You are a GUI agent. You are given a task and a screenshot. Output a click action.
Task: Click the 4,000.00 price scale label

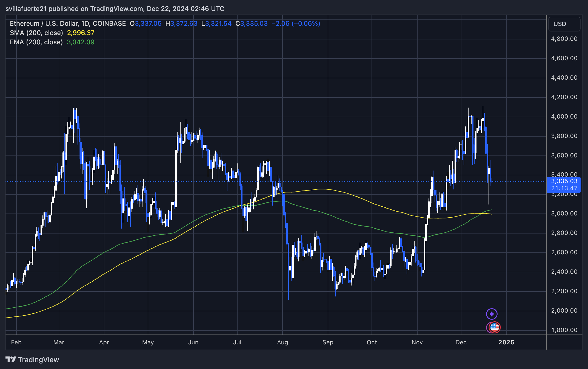[x=564, y=117]
